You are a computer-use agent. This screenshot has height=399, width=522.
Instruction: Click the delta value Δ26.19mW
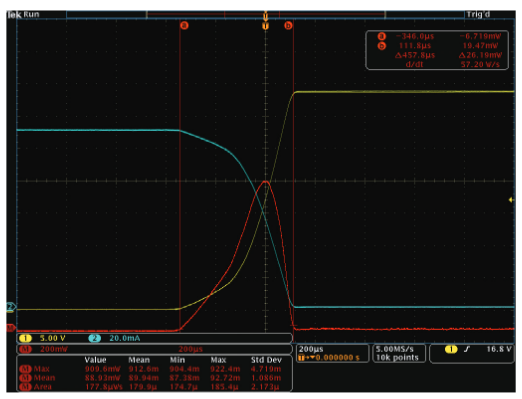click(480, 55)
